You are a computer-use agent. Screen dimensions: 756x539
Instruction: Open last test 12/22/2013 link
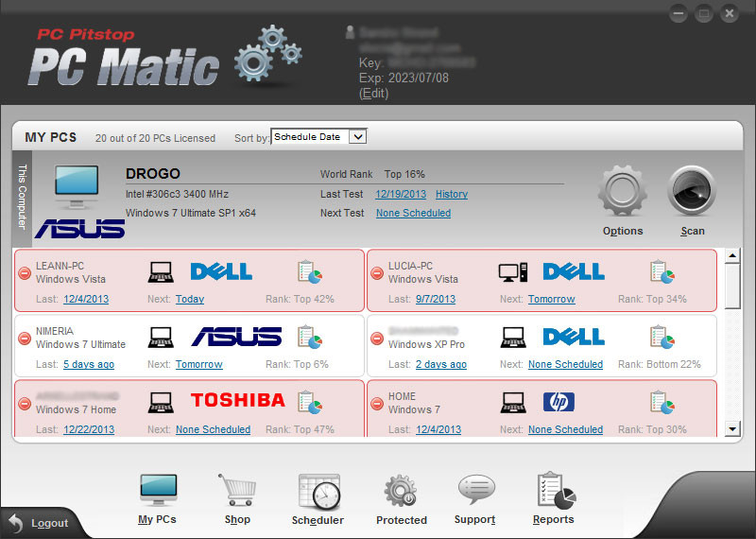point(89,429)
